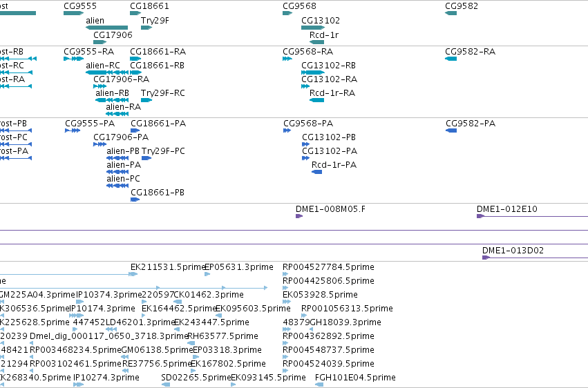Click transcript Rcd-1r-RA
Image resolution: width=588 pixels, height=388 pixels.
pyautogui.click(x=332, y=93)
